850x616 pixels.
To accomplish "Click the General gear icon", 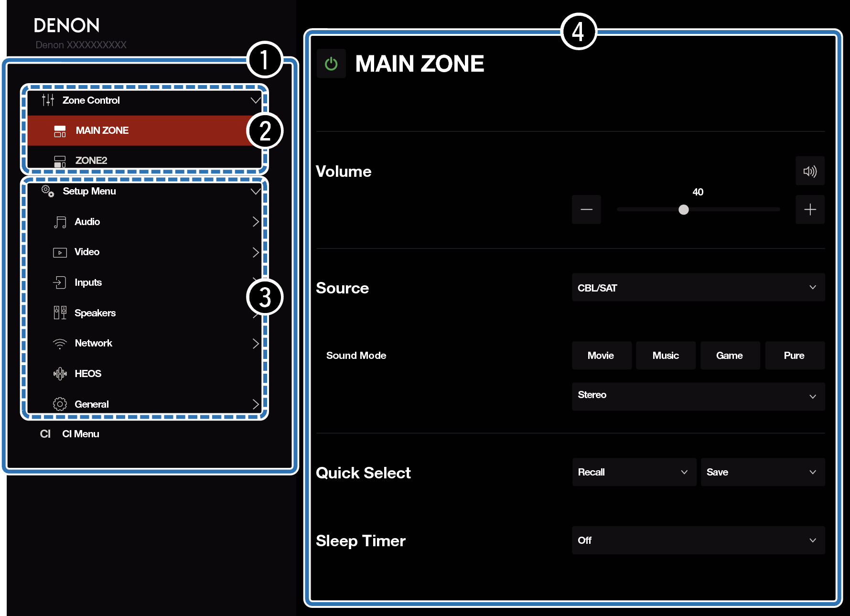I will click(60, 404).
